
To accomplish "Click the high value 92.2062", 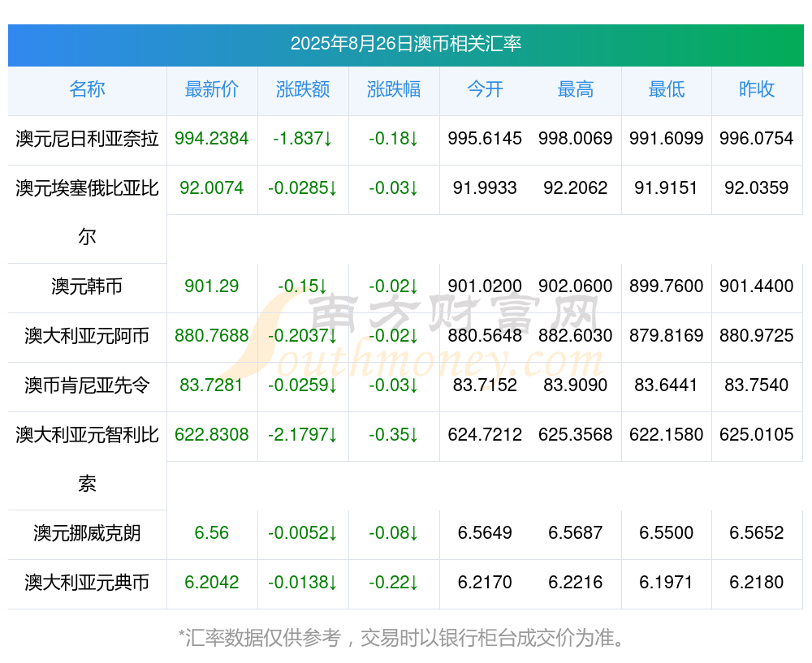I will click(576, 188).
